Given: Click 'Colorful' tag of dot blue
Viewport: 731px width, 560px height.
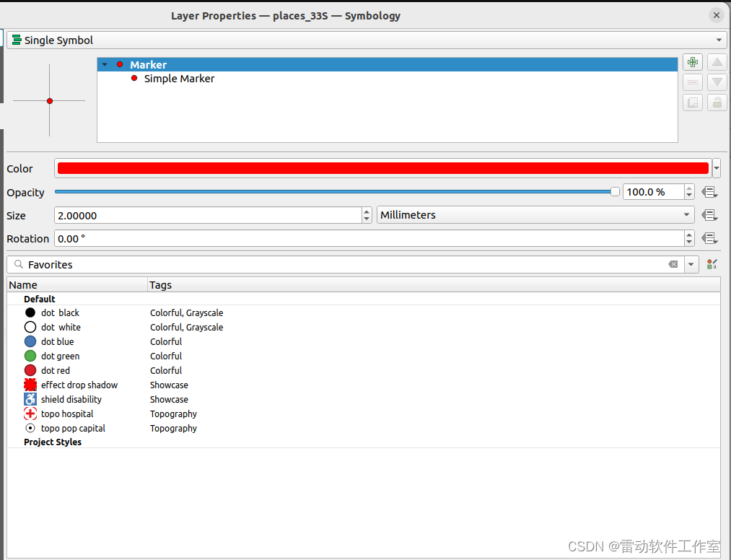Looking at the screenshot, I should (x=166, y=342).
